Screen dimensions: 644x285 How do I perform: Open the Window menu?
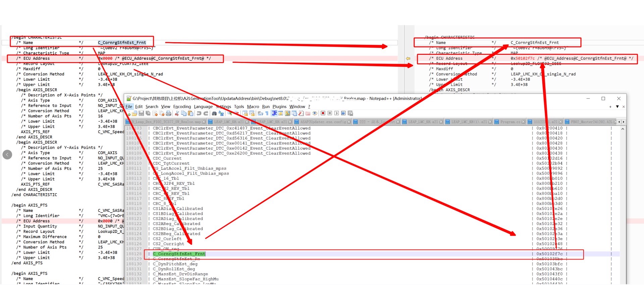coord(297,107)
